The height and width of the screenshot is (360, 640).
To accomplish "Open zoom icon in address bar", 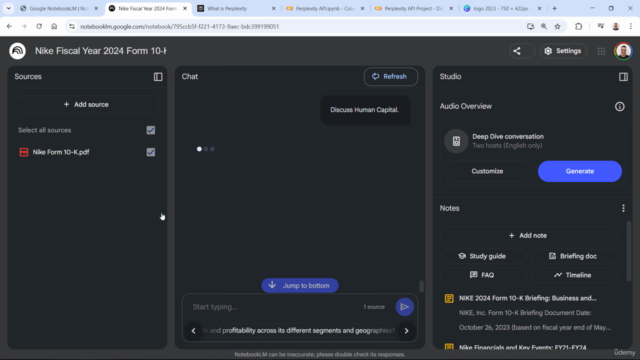I will point(544,27).
